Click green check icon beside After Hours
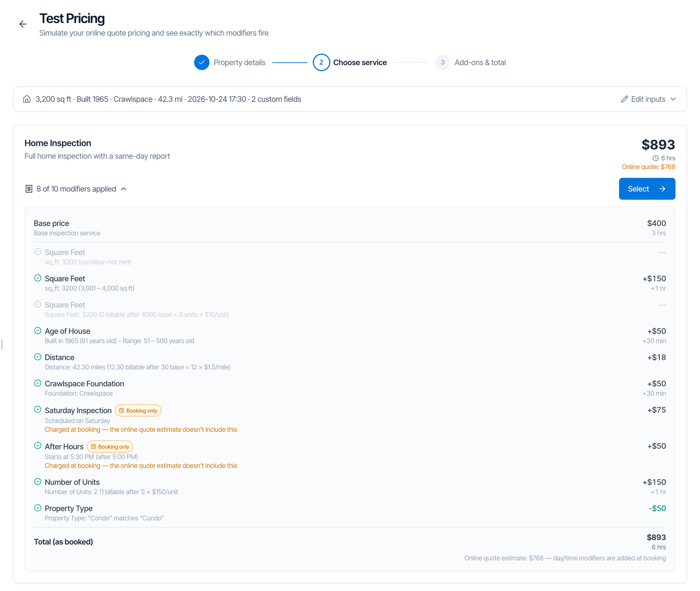Screen dimensions: 700x591 [38, 445]
